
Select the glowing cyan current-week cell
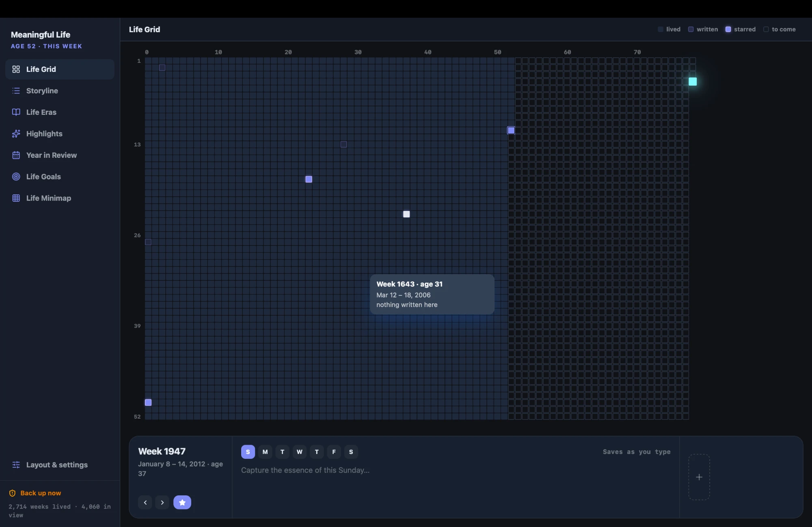point(693,82)
